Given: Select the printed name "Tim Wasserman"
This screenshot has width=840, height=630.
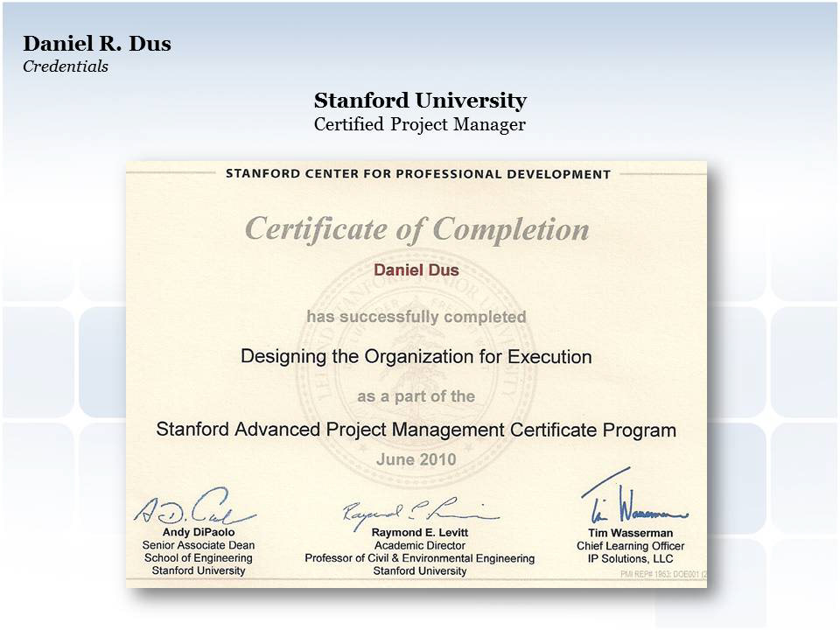Looking at the screenshot, I should [631, 533].
